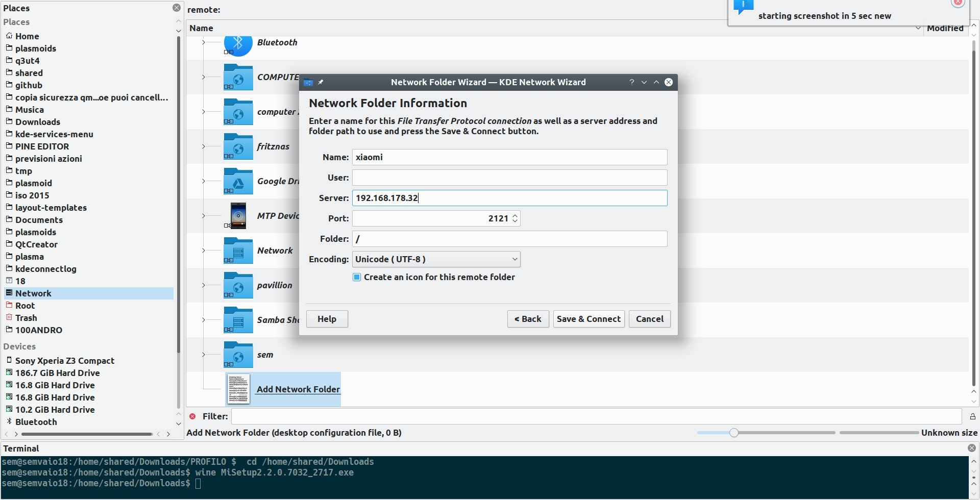Expand the fritznas tree row

[x=203, y=146]
